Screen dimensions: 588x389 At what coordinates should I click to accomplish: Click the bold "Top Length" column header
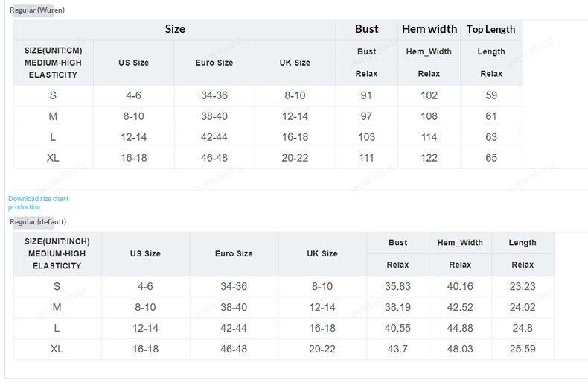tap(491, 29)
